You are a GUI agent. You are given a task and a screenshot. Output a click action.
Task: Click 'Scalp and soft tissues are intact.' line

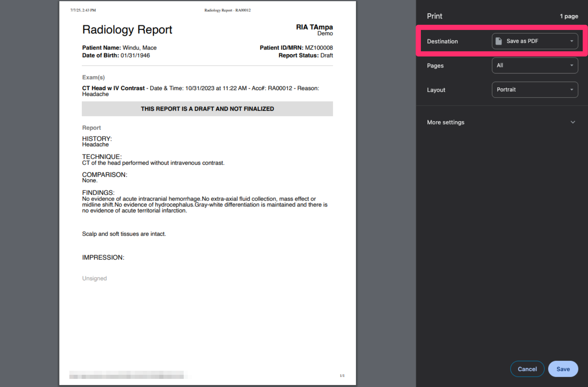[124, 234]
